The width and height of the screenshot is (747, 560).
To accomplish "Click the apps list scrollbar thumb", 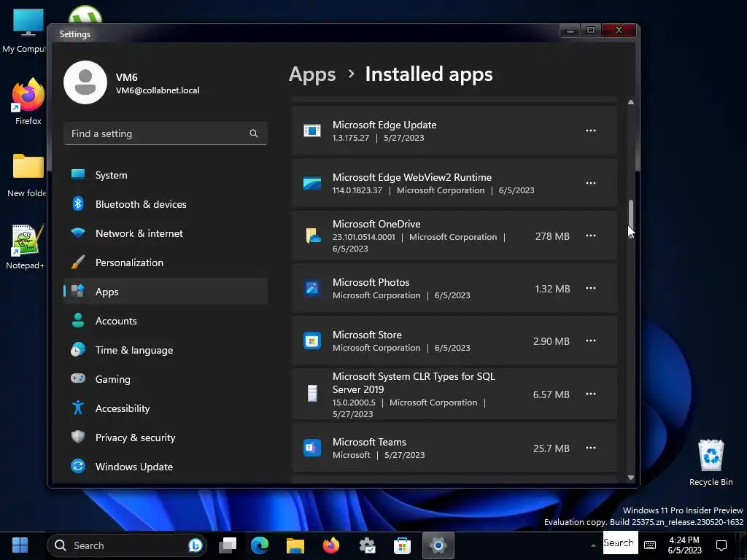I will (631, 214).
